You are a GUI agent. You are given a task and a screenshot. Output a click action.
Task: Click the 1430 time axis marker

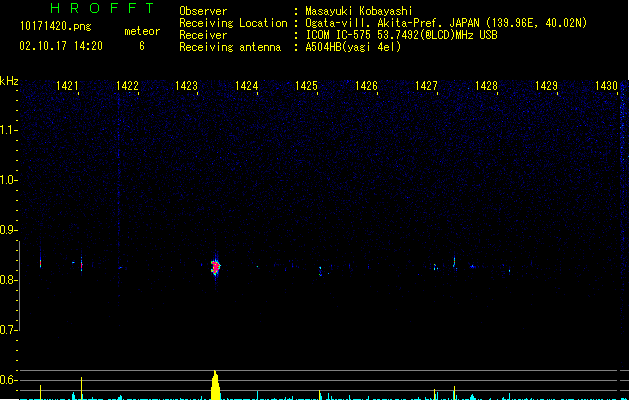pos(606,86)
